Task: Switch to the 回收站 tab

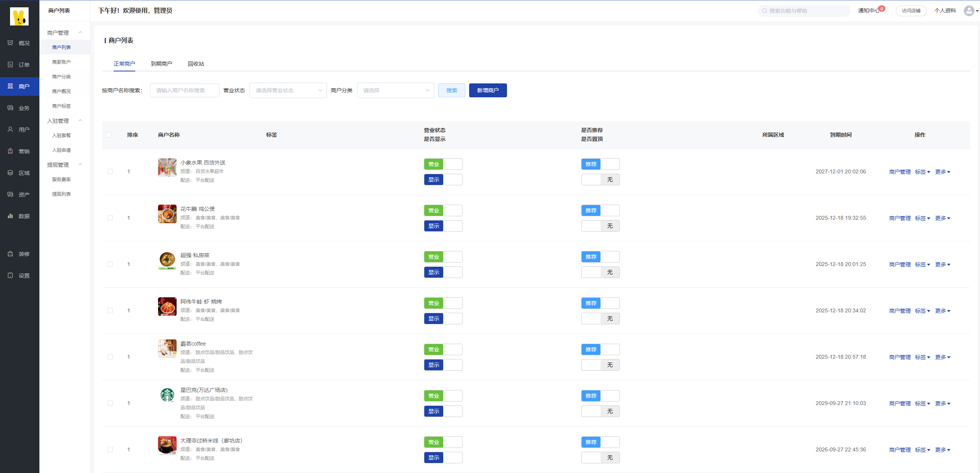Action: pos(196,64)
